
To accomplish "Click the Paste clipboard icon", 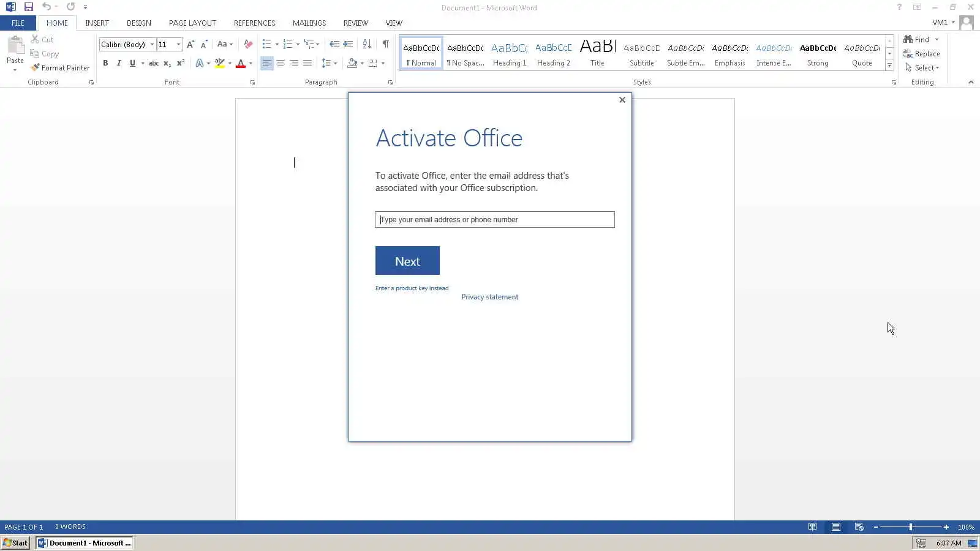I will pyautogui.click(x=15, y=45).
